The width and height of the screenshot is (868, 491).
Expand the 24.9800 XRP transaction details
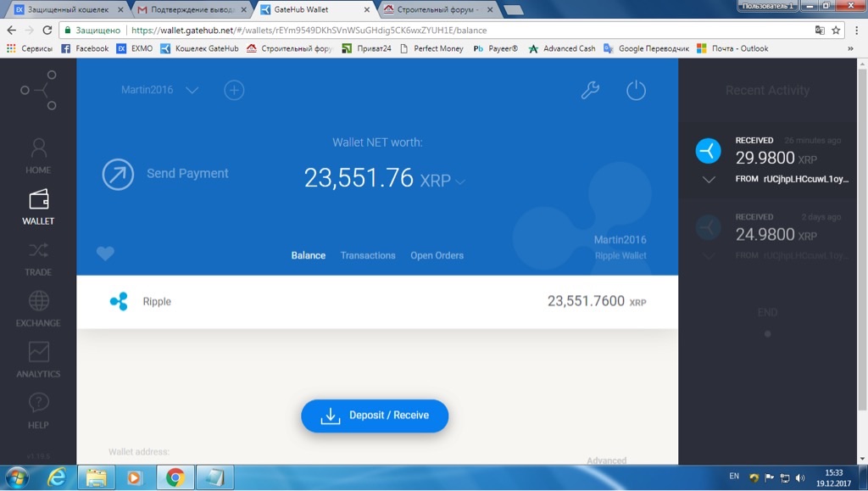point(709,256)
